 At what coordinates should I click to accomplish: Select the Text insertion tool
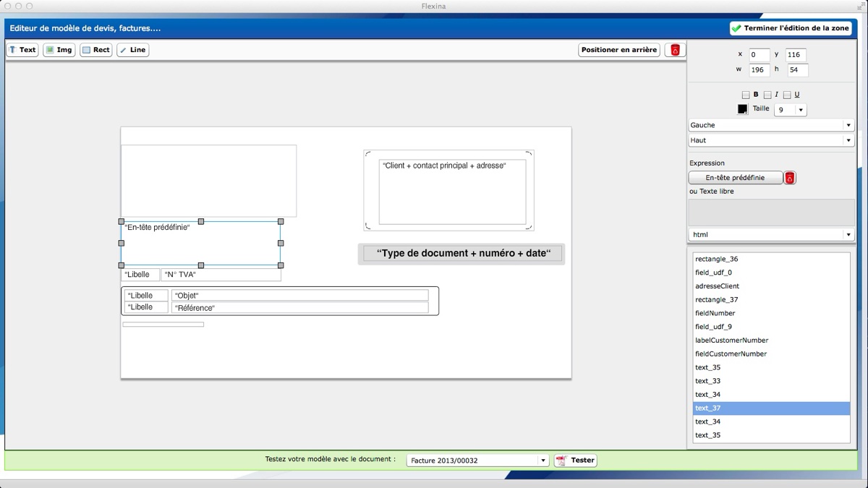click(x=22, y=50)
